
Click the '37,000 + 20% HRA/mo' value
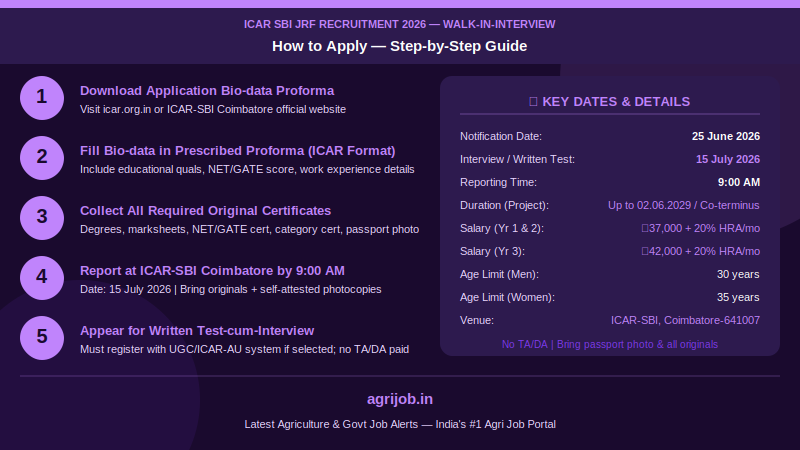[701, 228]
